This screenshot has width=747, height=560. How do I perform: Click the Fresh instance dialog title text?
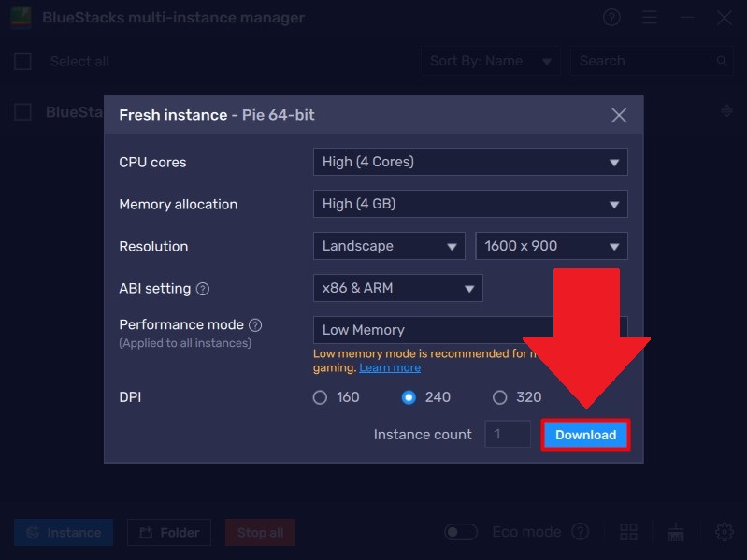click(x=217, y=115)
